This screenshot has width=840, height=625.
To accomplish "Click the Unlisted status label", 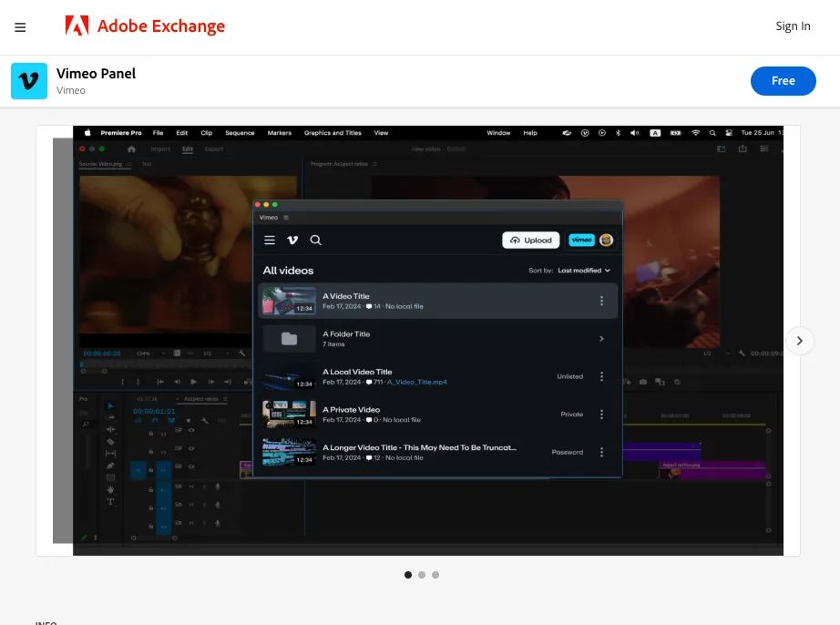I will click(569, 376).
